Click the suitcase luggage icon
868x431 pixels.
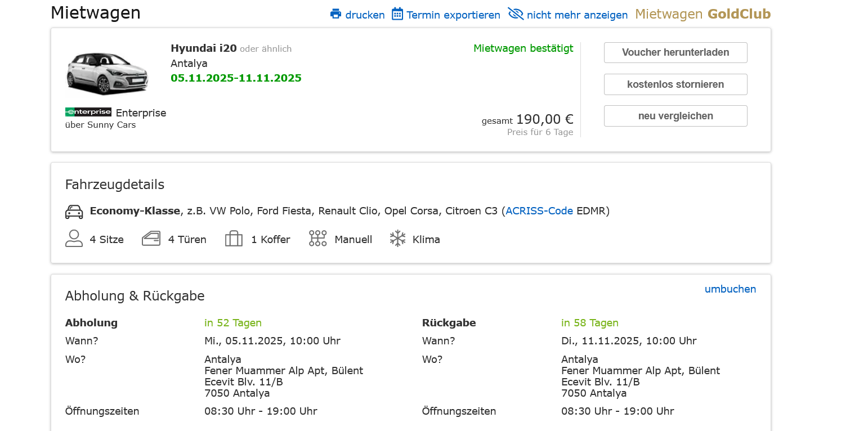pos(234,239)
